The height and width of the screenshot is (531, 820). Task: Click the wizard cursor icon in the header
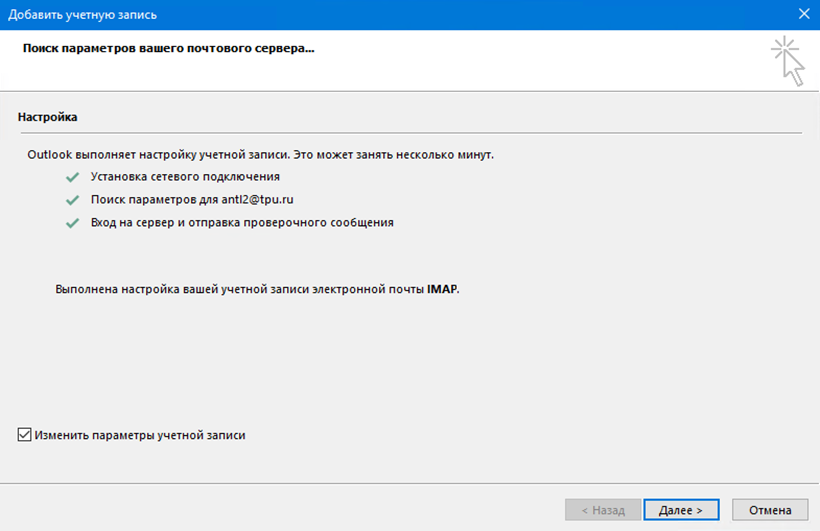click(x=789, y=61)
